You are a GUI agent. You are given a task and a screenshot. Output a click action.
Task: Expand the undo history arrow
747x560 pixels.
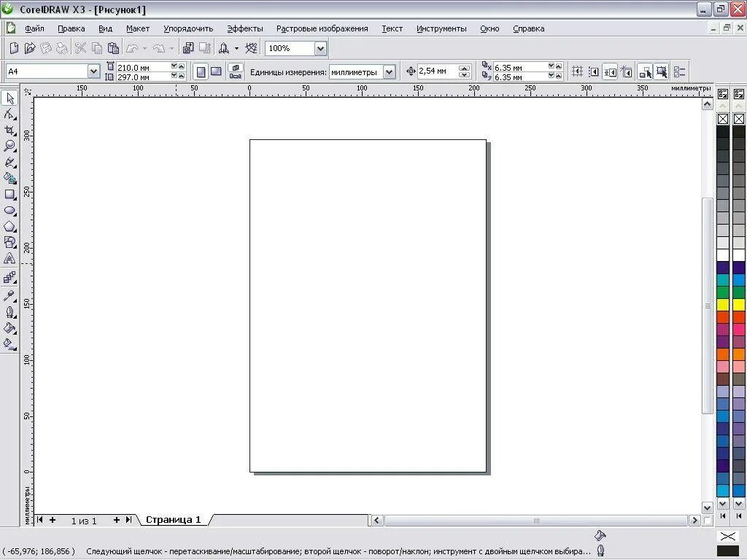145,48
